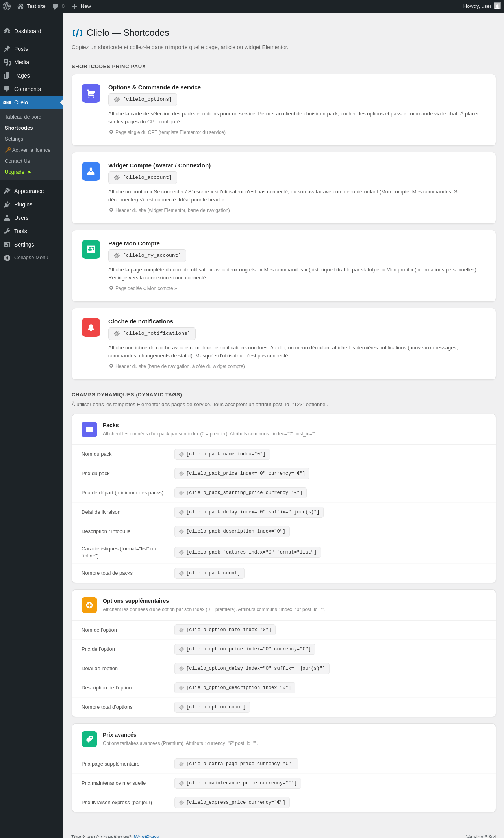
Task: Open the comments bubble in admin bar
Action: (58, 6)
